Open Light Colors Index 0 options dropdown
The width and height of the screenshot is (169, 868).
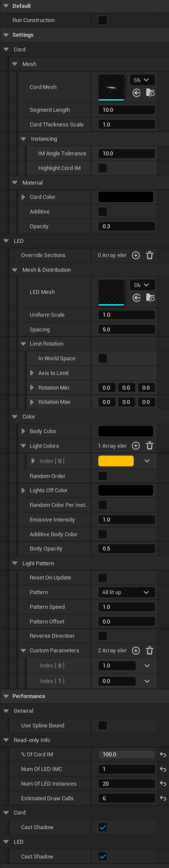[147, 461]
